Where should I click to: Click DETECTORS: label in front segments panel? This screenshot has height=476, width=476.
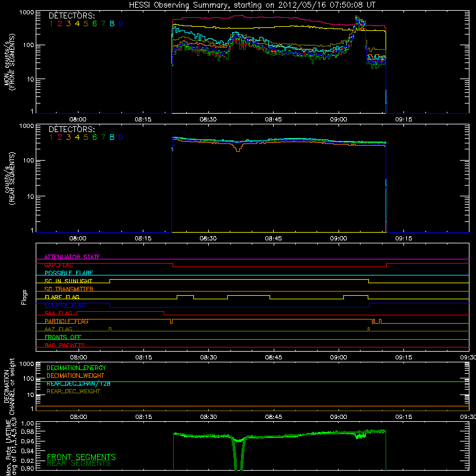pos(71,15)
